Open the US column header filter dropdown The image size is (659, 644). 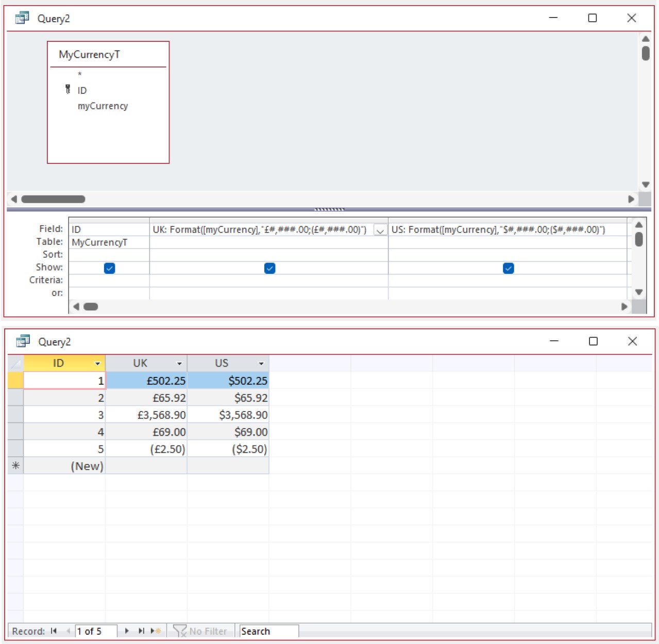261,363
